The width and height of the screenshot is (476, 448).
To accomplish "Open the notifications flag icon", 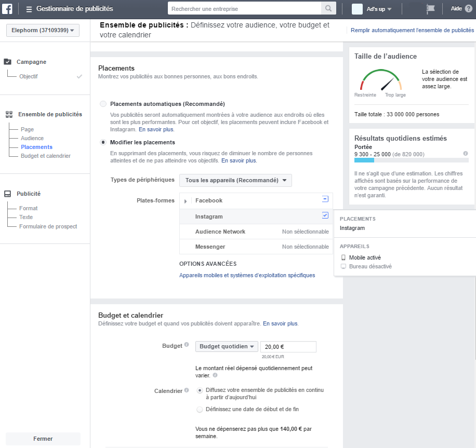I will click(x=430, y=9).
